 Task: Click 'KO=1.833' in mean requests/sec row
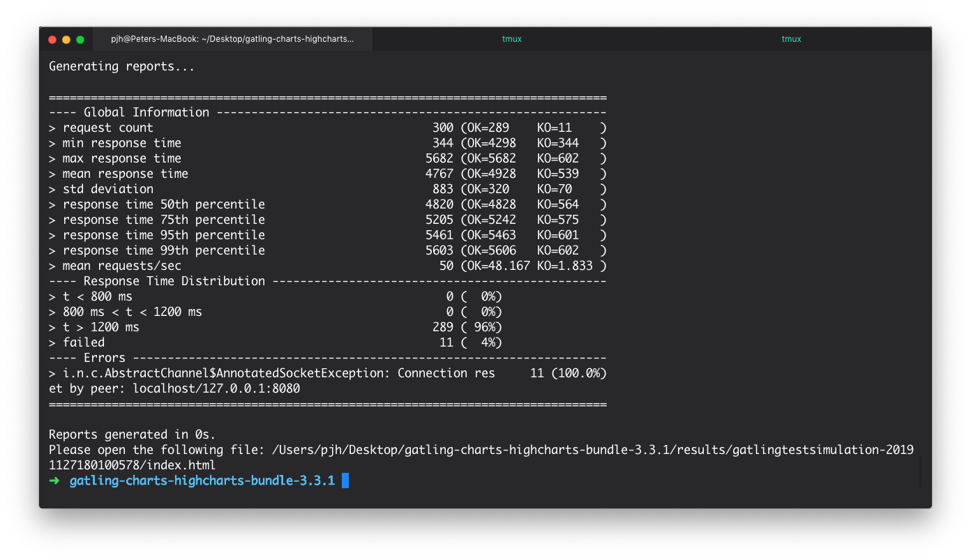click(565, 266)
